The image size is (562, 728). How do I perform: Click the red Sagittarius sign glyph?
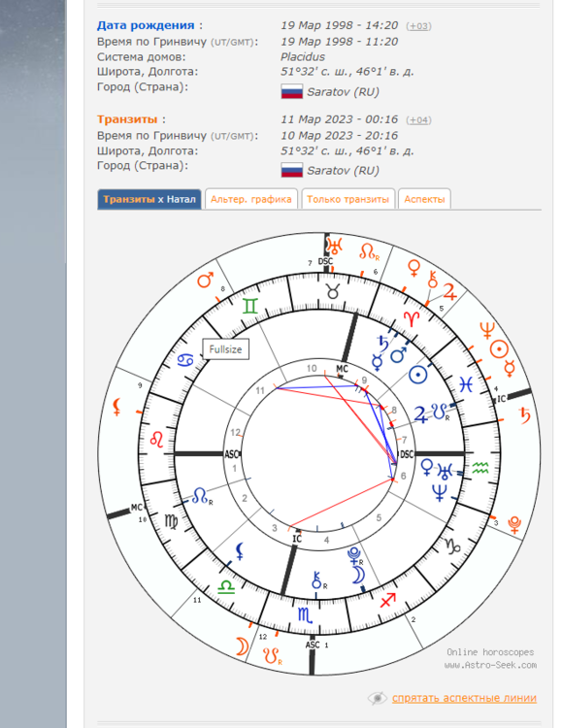[x=388, y=600]
